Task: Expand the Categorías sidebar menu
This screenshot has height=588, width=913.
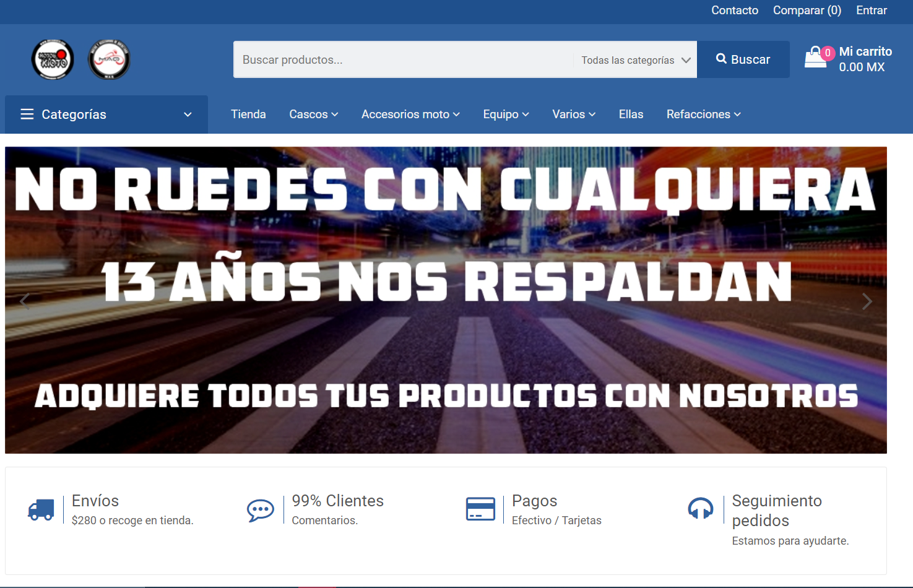Action: (106, 115)
